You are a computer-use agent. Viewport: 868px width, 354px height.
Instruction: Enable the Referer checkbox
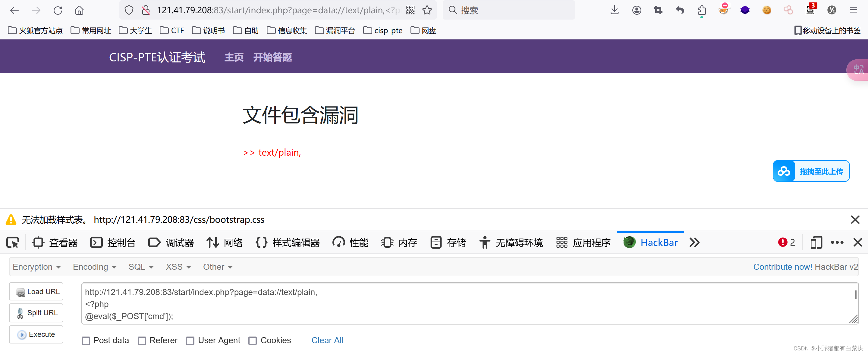(142, 340)
